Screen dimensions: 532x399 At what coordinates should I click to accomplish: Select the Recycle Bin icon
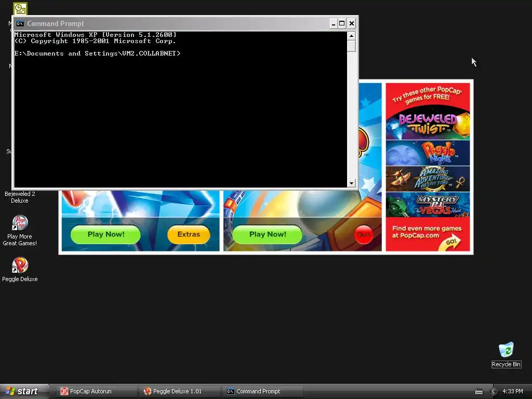[506, 354]
